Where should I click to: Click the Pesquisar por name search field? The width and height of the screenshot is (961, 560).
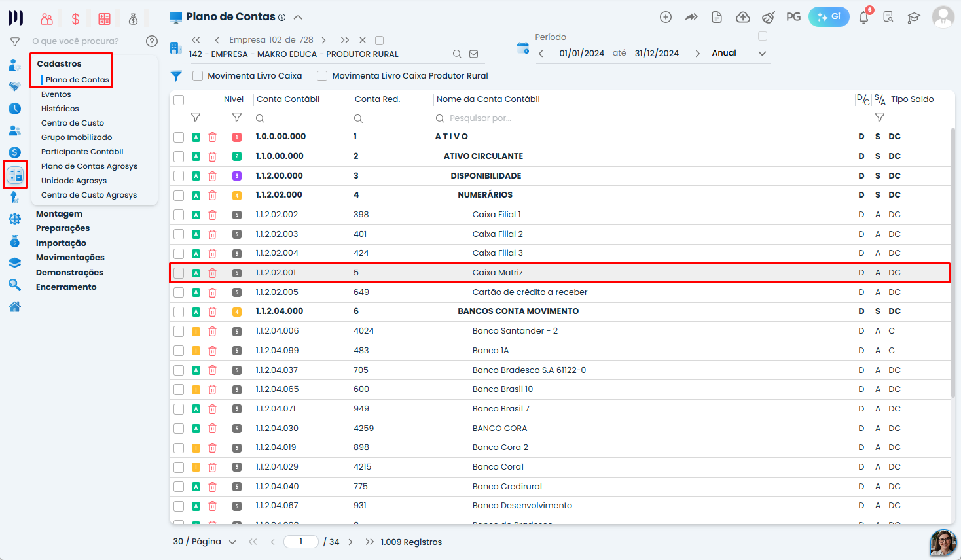coord(480,118)
